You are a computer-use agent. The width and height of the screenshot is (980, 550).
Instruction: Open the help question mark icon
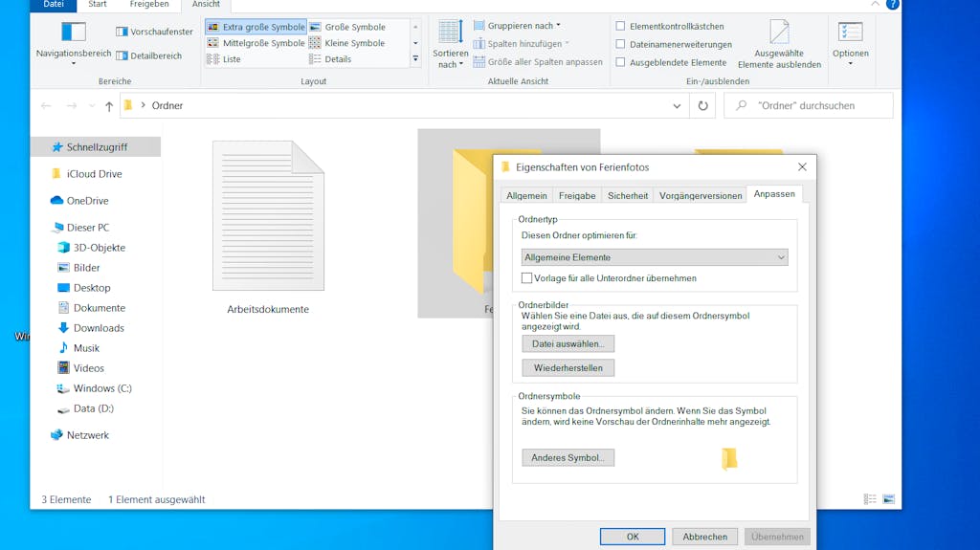point(893,4)
